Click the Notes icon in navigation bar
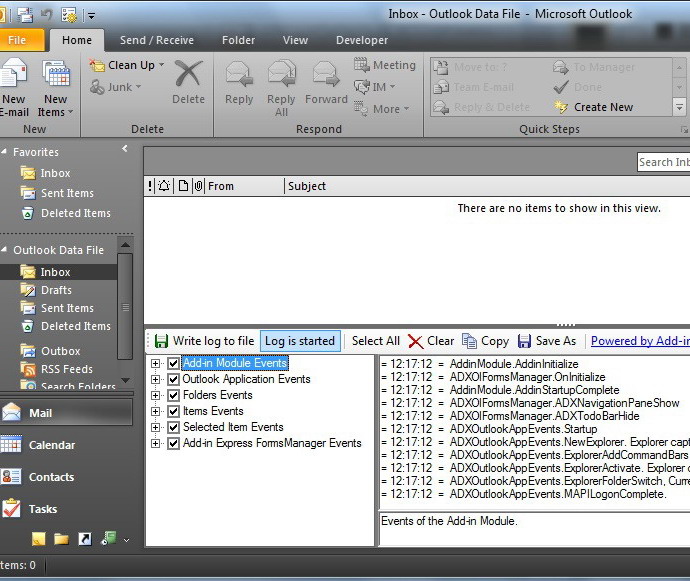690x581 pixels. click(x=38, y=539)
